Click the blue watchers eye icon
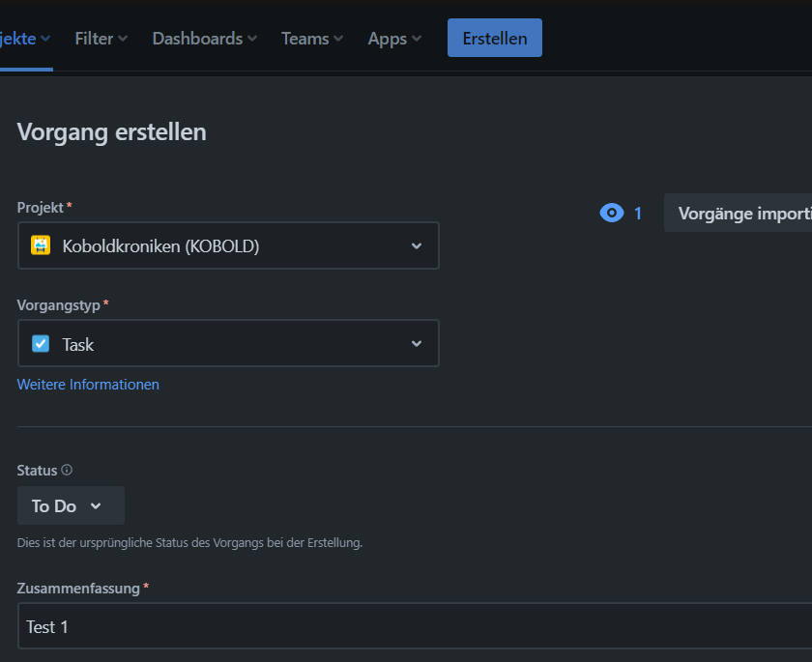The image size is (812, 662). click(611, 213)
